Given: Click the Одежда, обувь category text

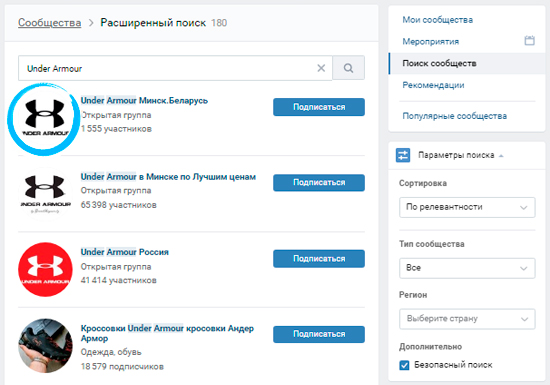Looking at the screenshot, I should tap(111, 352).
